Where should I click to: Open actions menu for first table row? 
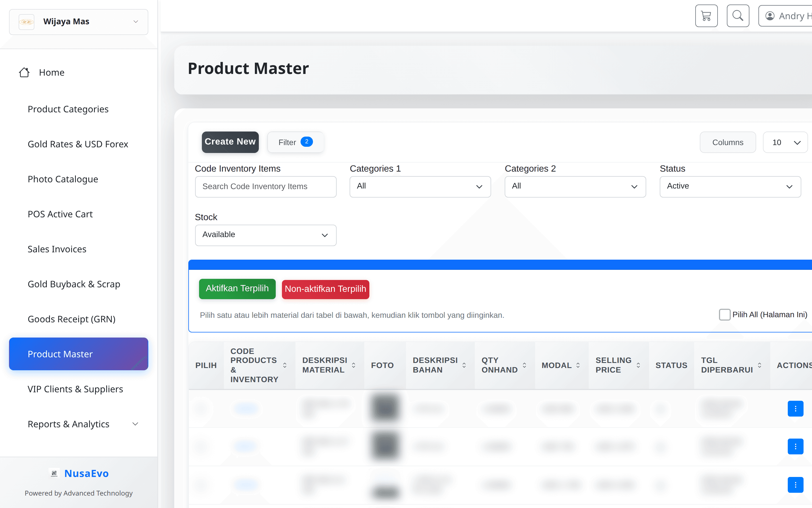point(795,409)
